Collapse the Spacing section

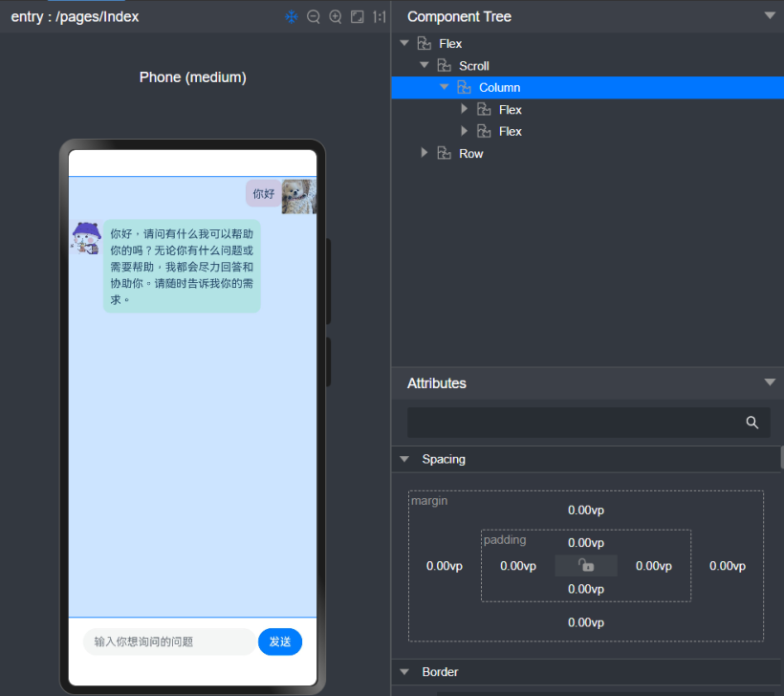click(404, 459)
